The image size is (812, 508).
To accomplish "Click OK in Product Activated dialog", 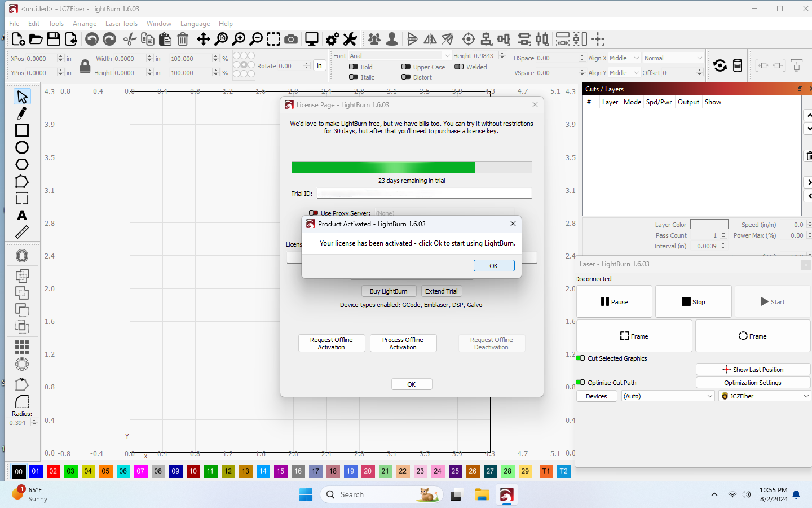I will 494,266.
